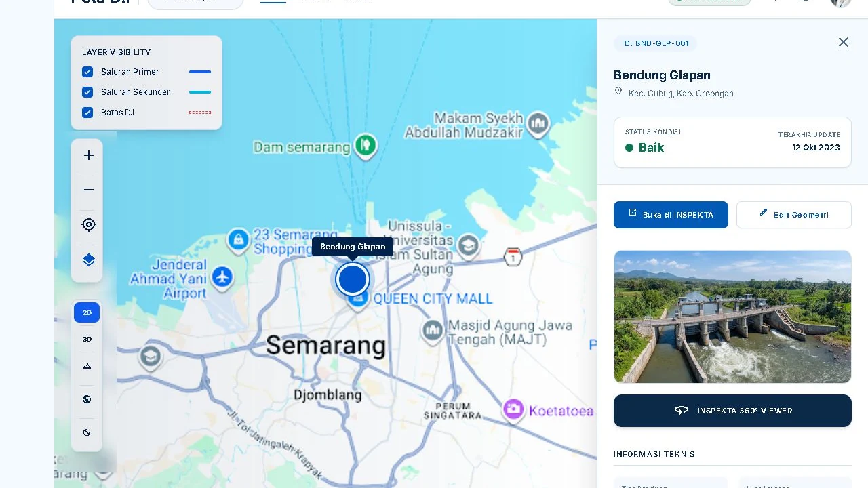This screenshot has height=488, width=868.
Task: Click the Semarang city label on map
Action: (x=325, y=345)
